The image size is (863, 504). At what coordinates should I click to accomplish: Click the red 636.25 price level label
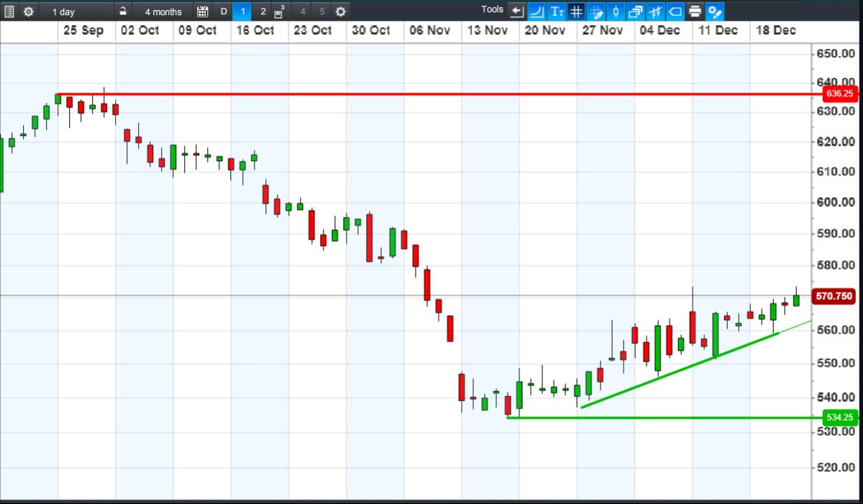(x=839, y=94)
